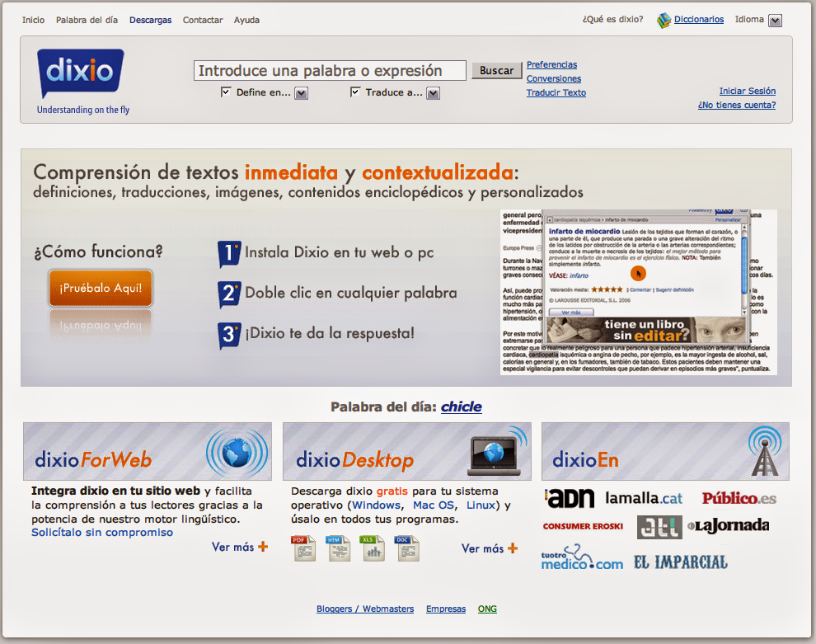Open the ati partner logo
This screenshot has height=644, width=816.
pos(659,527)
